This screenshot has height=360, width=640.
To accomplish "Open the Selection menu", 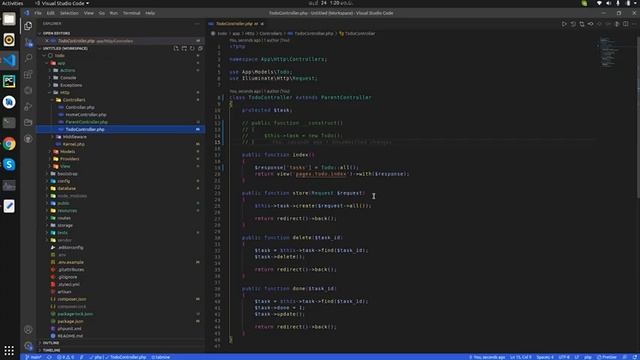I will coord(69,13).
